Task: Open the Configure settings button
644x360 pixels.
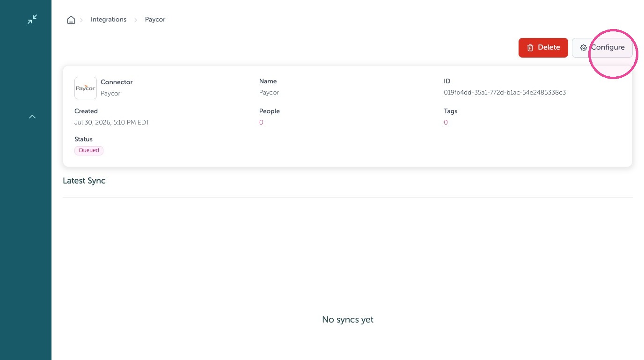Action: click(602, 48)
